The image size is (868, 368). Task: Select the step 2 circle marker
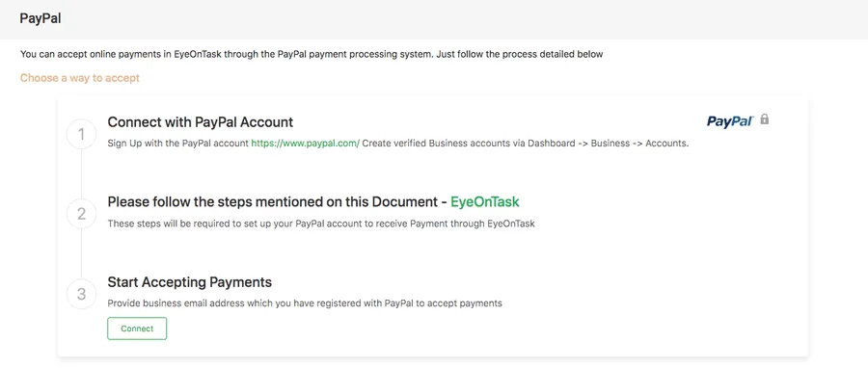pyautogui.click(x=81, y=214)
